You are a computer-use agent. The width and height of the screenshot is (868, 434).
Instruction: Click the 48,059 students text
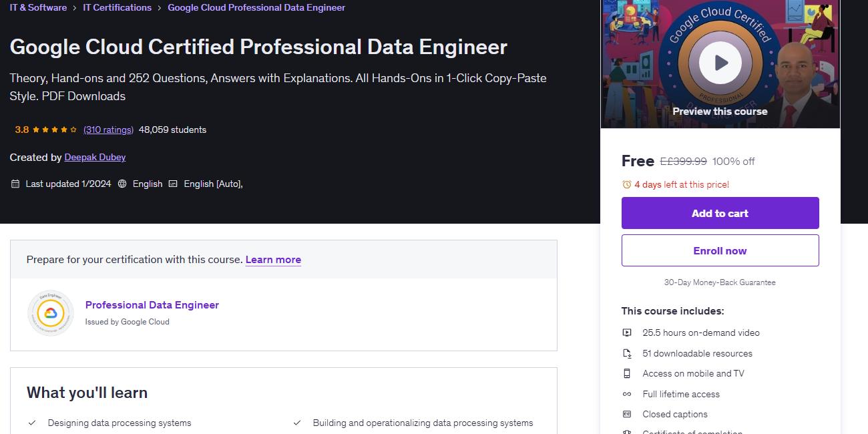click(172, 130)
